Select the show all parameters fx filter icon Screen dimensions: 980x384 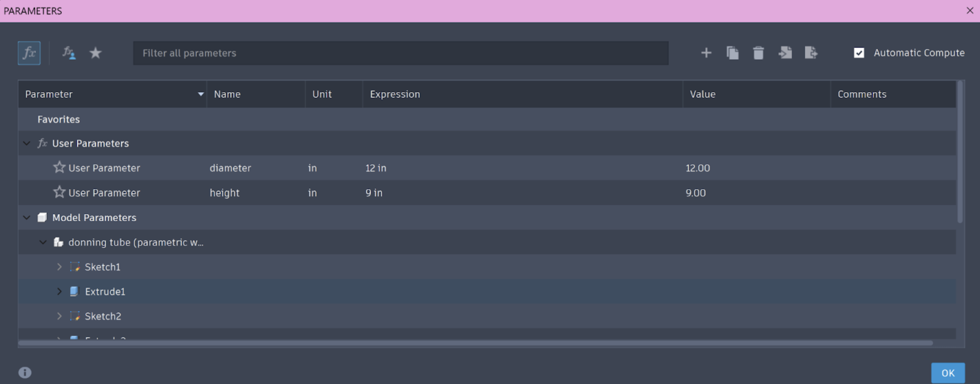(x=29, y=53)
